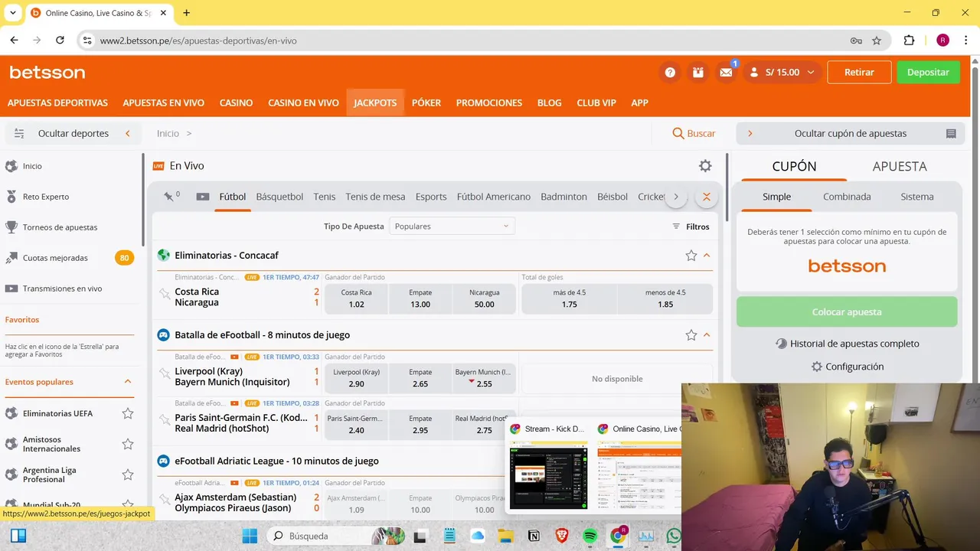Show more sports tabs with the arrow
The image size is (980, 551).
click(675, 197)
